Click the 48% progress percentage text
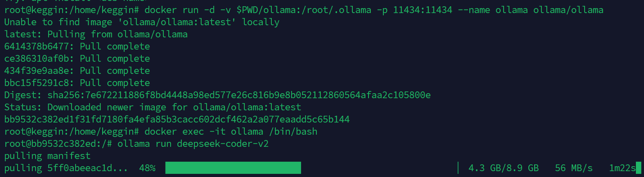The width and height of the screenshot is (644, 177). [x=147, y=168]
